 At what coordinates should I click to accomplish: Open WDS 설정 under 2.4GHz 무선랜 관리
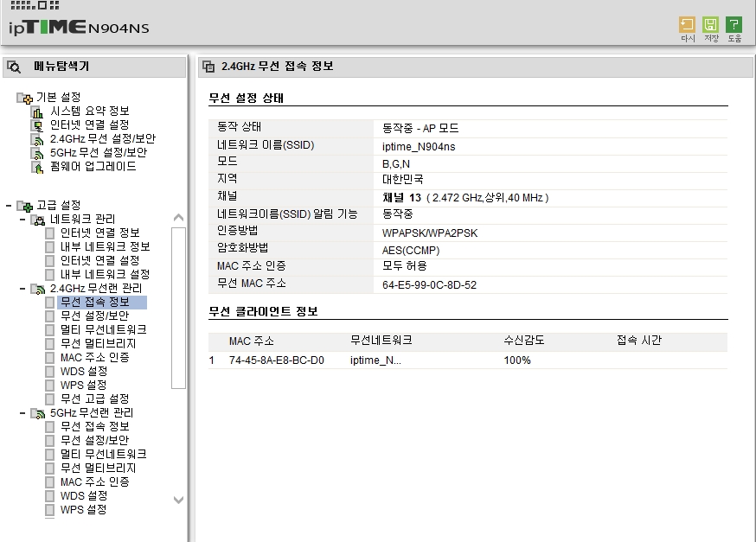(x=83, y=372)
